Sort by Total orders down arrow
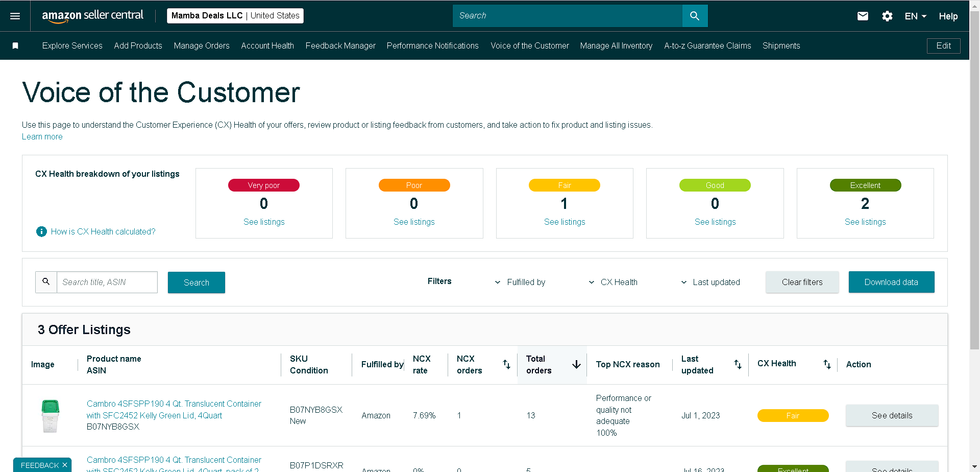This screenshot has width=980, height=472. (x=576, y=364)
